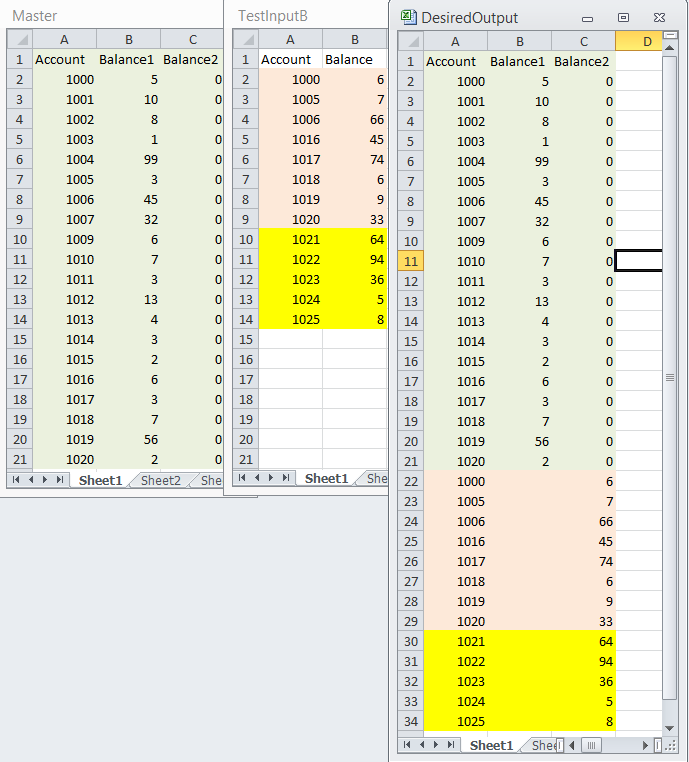Click Master window title
This screenshot has height=762, width=689.
34,16
